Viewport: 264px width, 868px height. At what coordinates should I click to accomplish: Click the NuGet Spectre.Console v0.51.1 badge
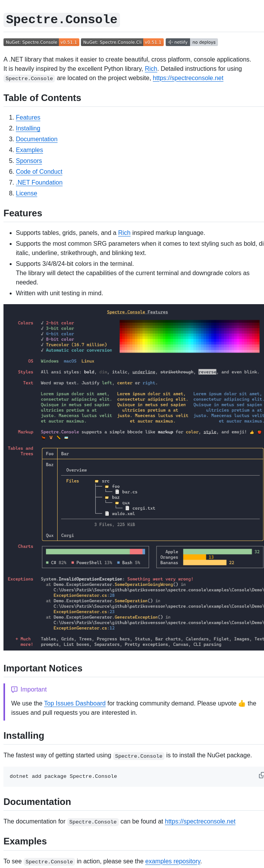[41, 42]
